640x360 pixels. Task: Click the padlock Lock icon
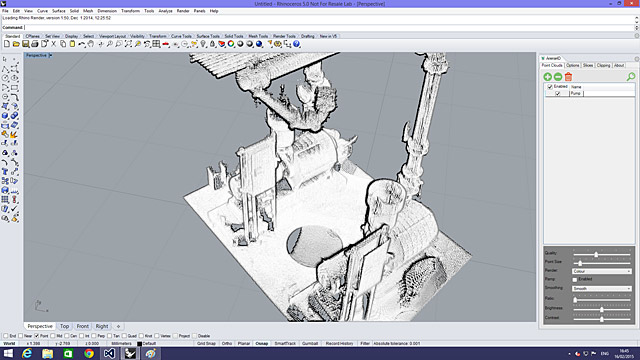tap(212, 44)
